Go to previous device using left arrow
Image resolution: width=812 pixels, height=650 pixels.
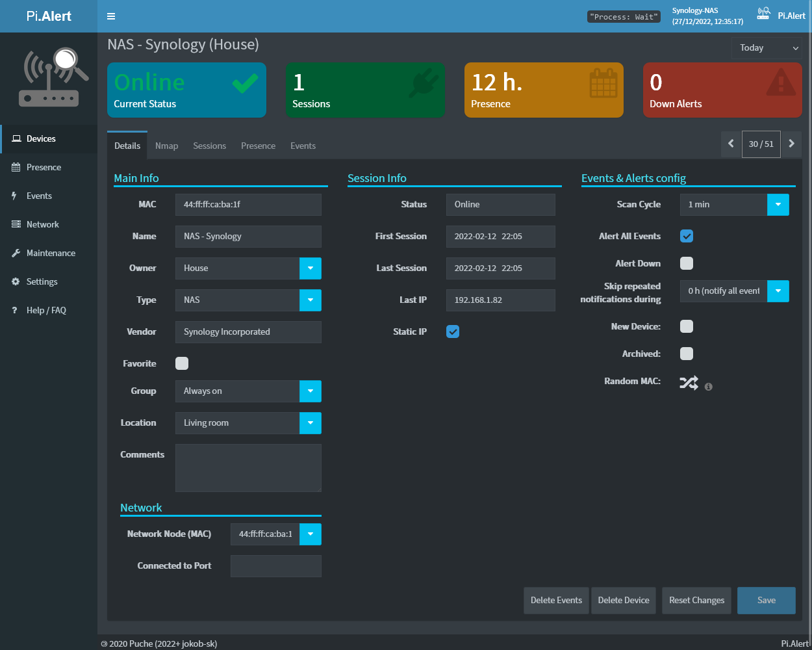pos(731,144)
